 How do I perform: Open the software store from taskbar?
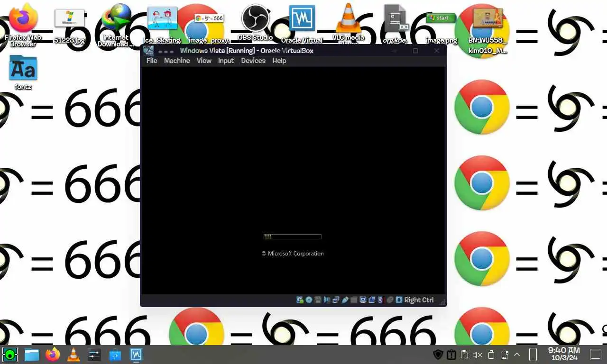pos(115,355)
